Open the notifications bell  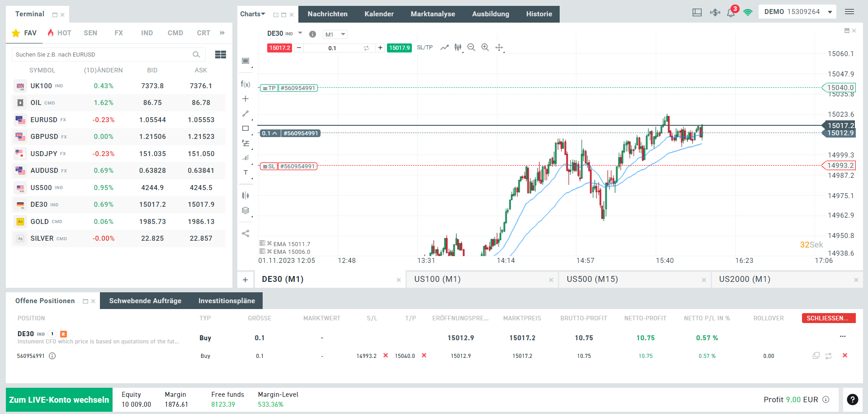(x=731, y=13)
